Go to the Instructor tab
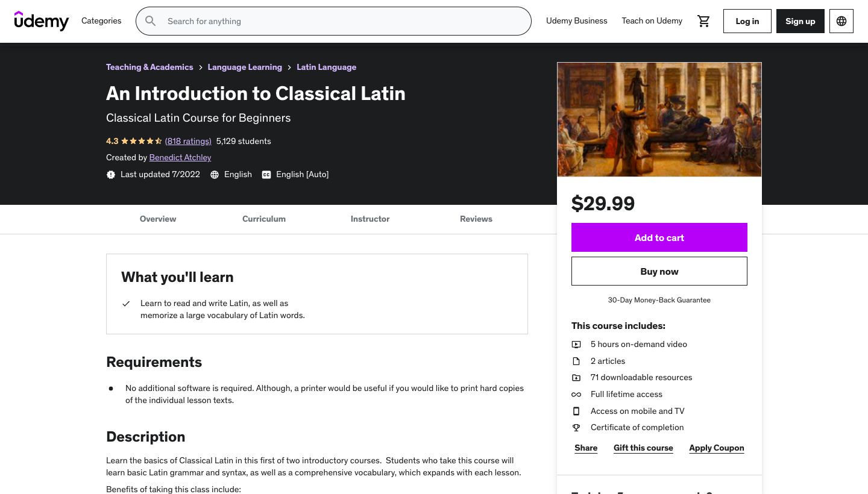868x494 pixels. click(370, 219)
